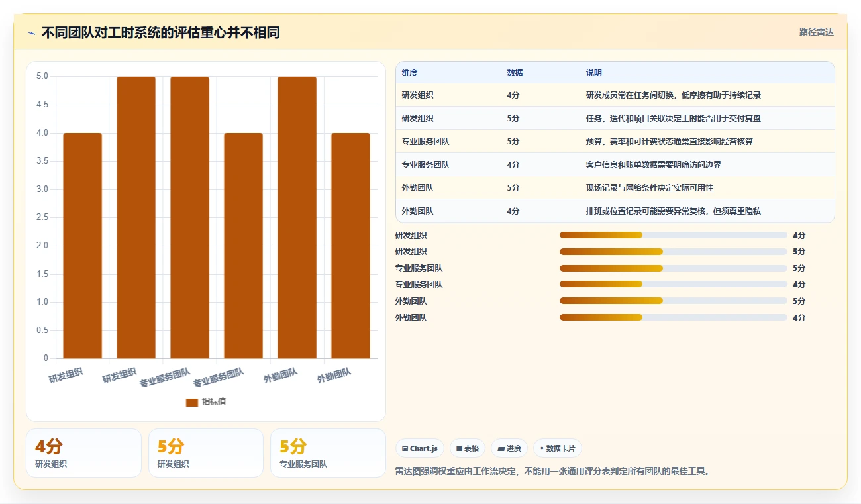The width and height of the screenshot is (861, 504).
Task: Click the 进度 chip icon
Action: [x=501, y=448]
